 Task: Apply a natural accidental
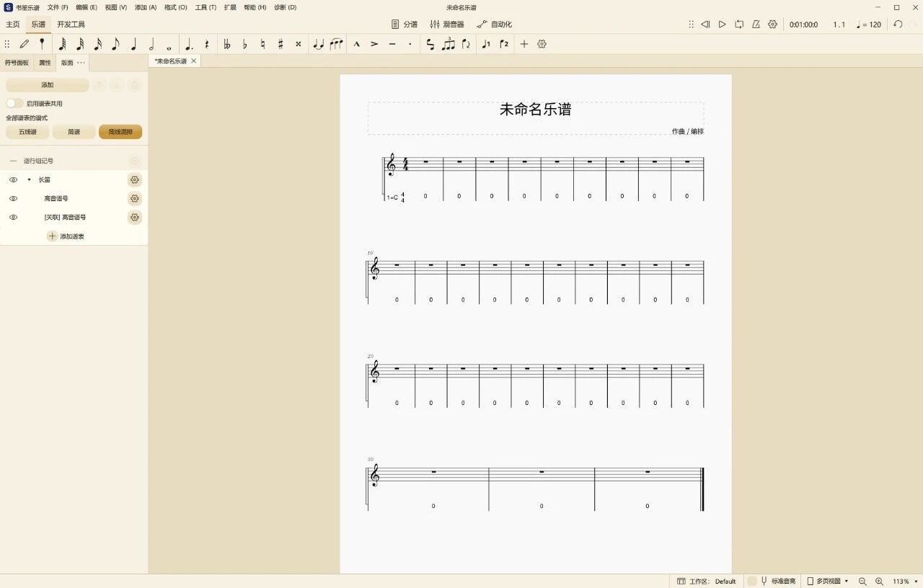(x=262, y=44)
